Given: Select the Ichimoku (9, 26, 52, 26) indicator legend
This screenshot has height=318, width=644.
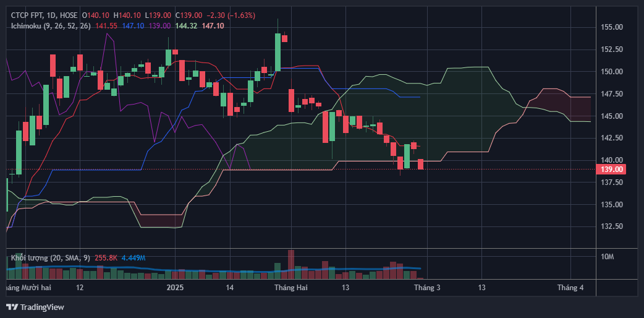Looking at the screenshot, I should pyautogui.click(x=51, y=25).
